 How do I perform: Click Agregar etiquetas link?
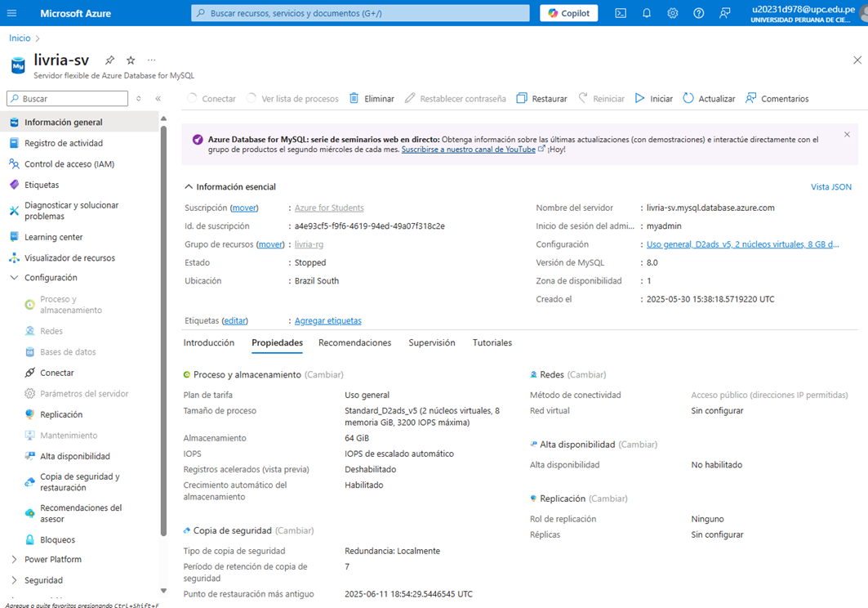[x=327, y=321]
